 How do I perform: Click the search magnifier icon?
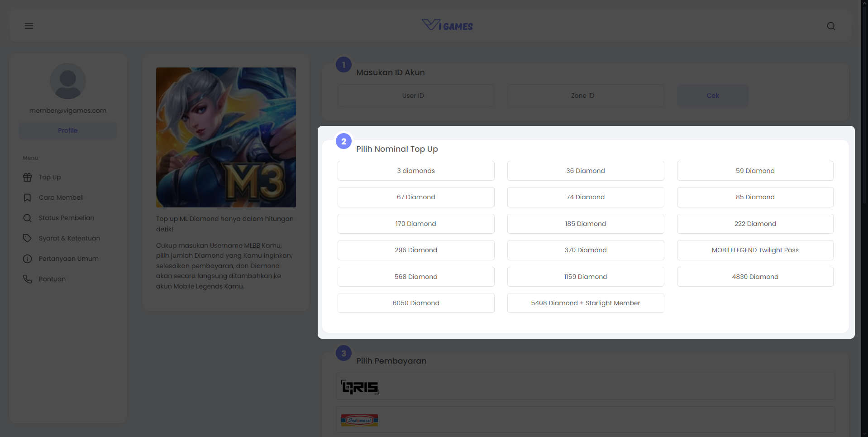point(831,26)
